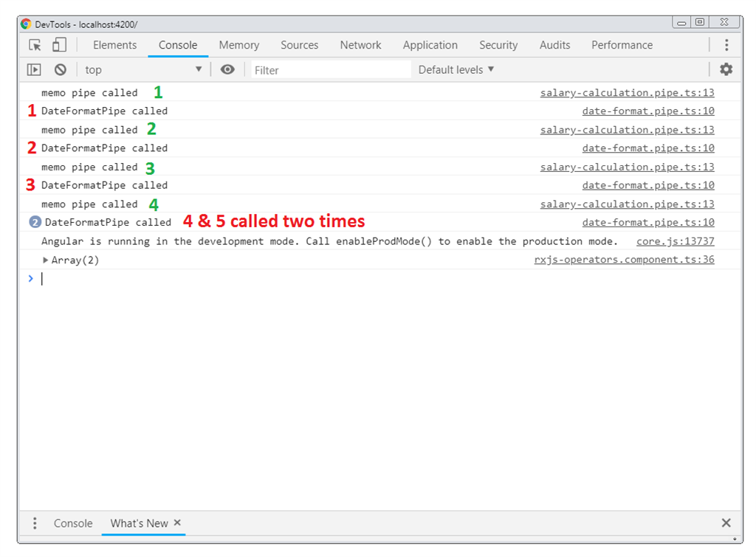Open salary-calculation.pipe.ts:13 source link
Screen dimensions: 756x557
[x=627, y=92]
